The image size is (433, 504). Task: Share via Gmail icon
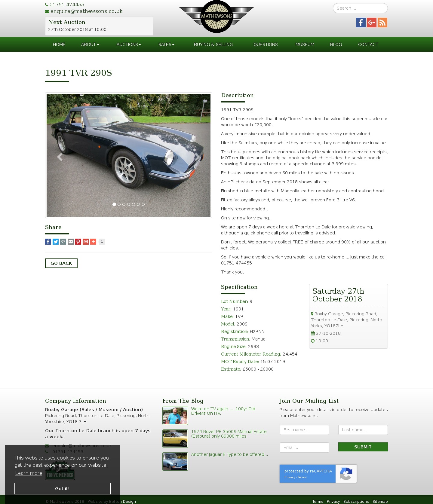[86, 242]
